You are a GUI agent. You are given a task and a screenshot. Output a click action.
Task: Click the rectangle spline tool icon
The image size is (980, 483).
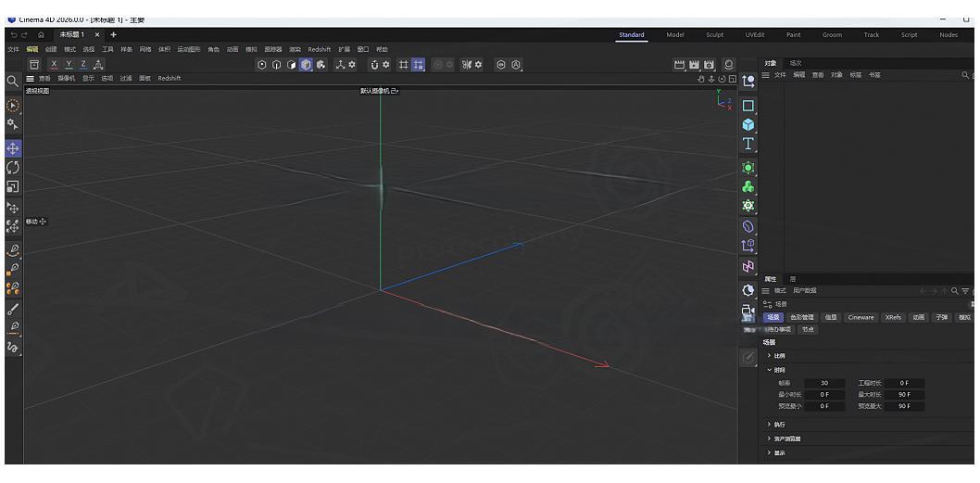tap(748, 106)
